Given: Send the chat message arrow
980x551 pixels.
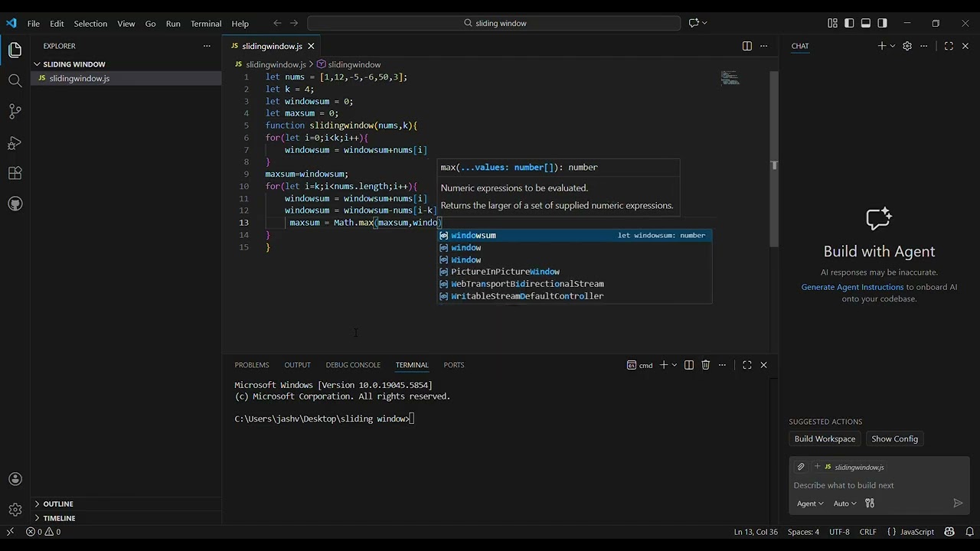Looking at the screenshot, I should click(958, 503).
